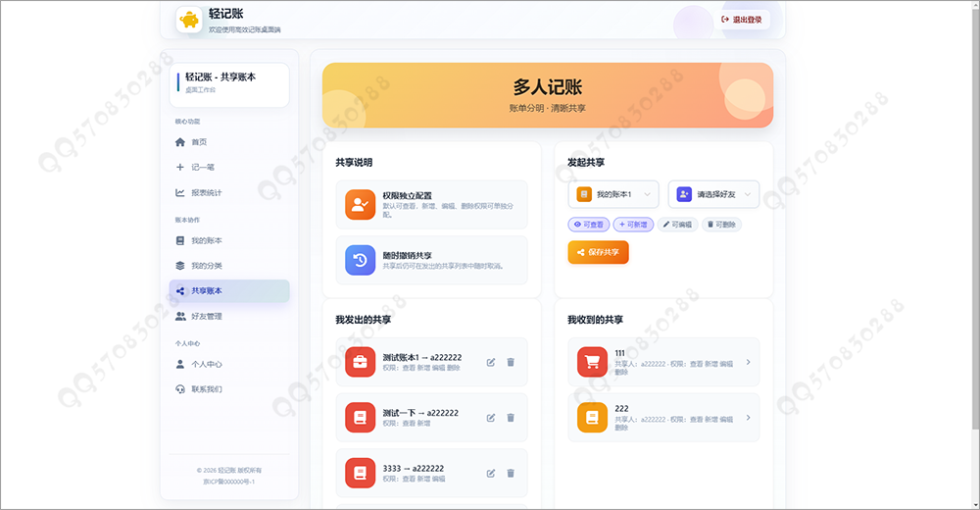The height and width of the screenshot is (510, 980).
Task: Open the 请选择好友 friend dropdown
Action: pos(713,194)
